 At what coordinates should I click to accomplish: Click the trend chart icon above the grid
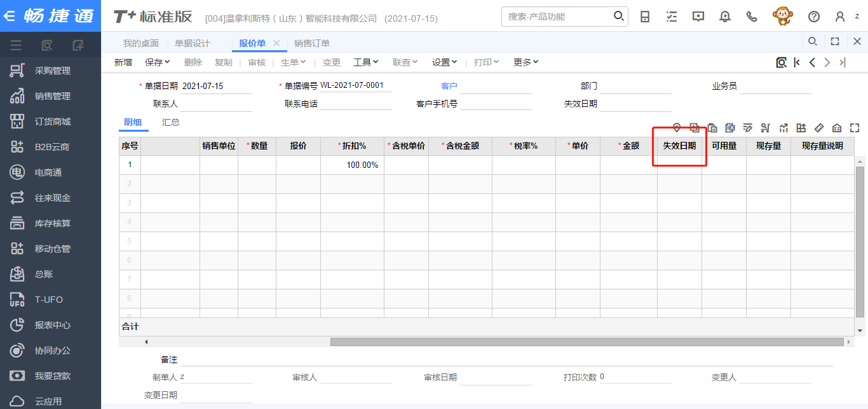point(783,128)
